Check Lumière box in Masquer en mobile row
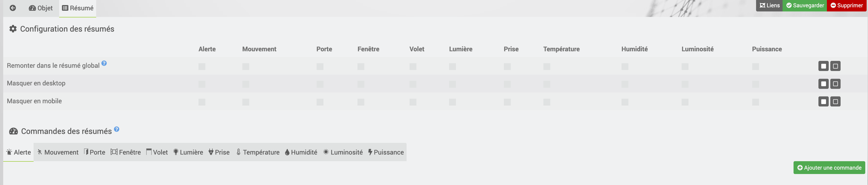Viewport: 868px width, 185px height. [453, 102]
